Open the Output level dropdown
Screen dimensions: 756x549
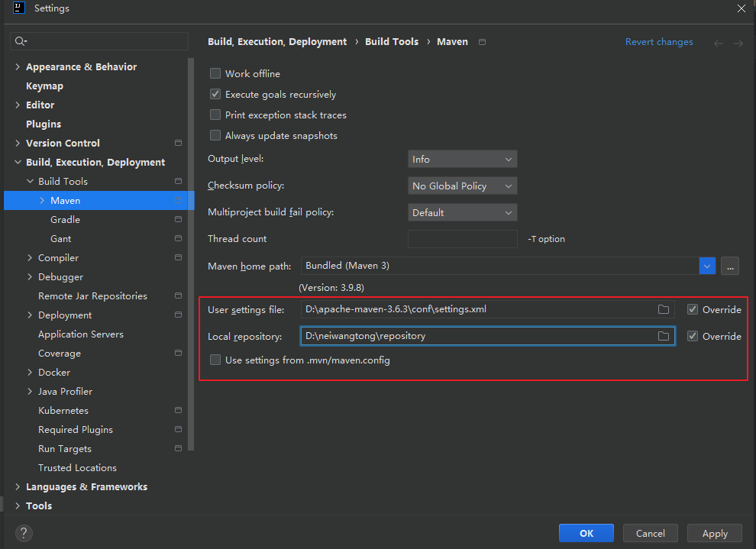pos(462,159)
